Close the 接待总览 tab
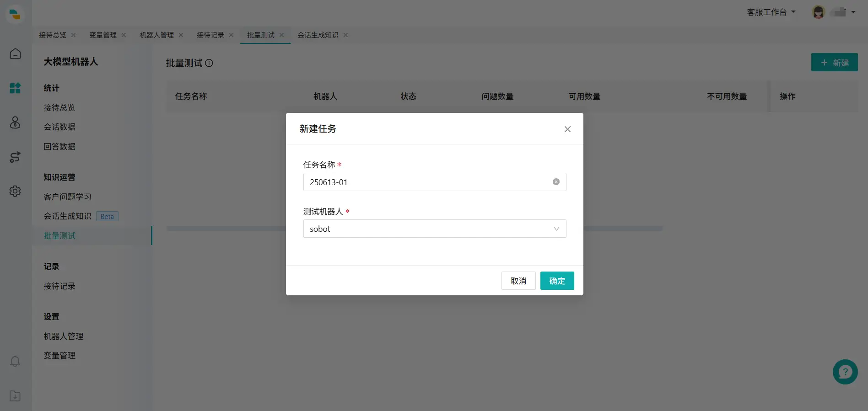 pos(73,35)
